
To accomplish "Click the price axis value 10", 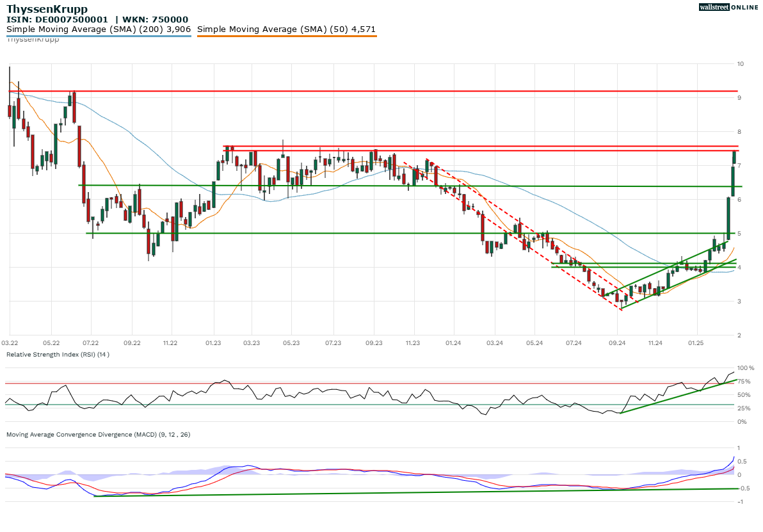I will click(741, 64).
